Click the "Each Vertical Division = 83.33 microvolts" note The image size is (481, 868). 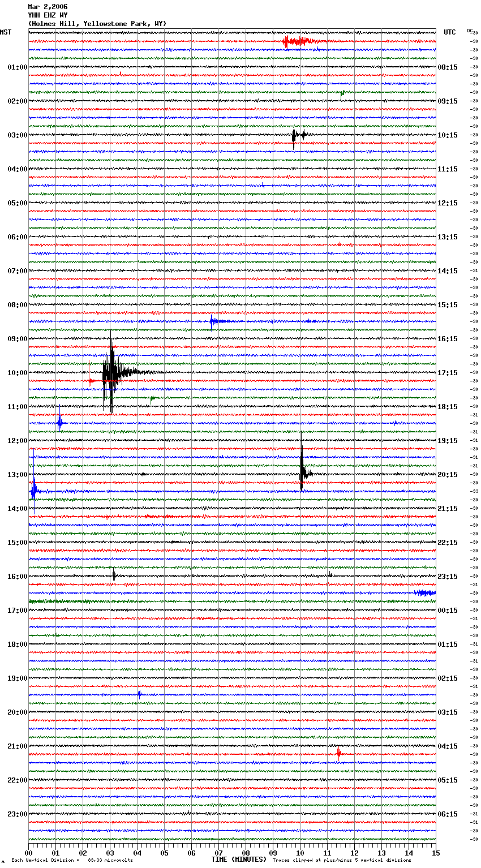(x=72, y=860)
